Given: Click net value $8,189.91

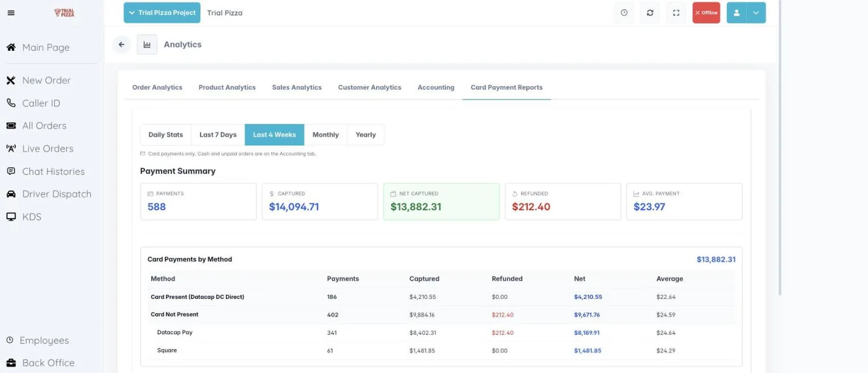Looking at the screenshot, I should tap(587, 333).
